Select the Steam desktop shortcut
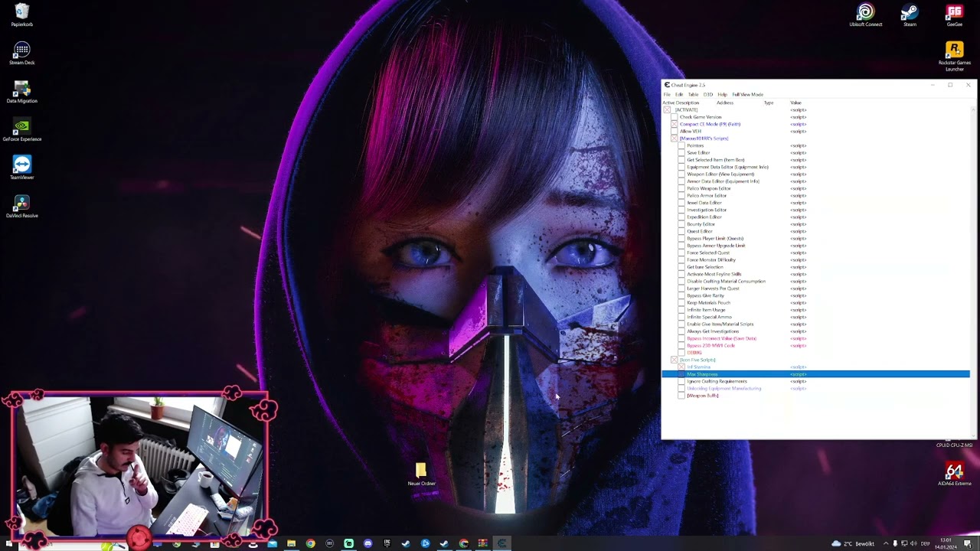 [x=910, y=15]
